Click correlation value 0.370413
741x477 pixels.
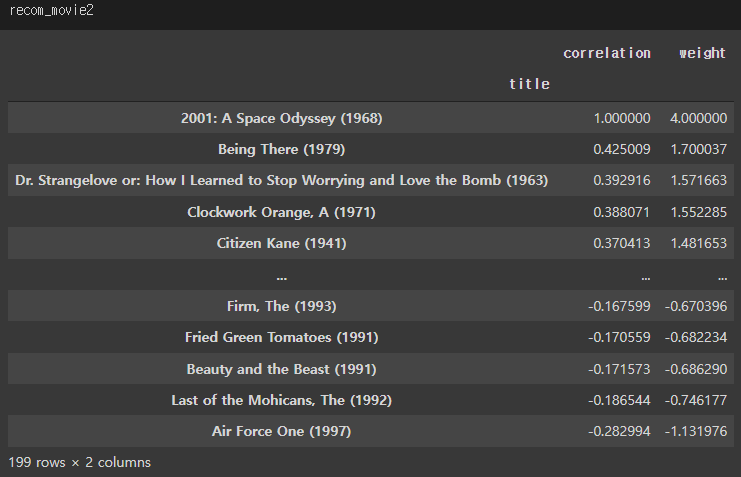click(622, 243)
